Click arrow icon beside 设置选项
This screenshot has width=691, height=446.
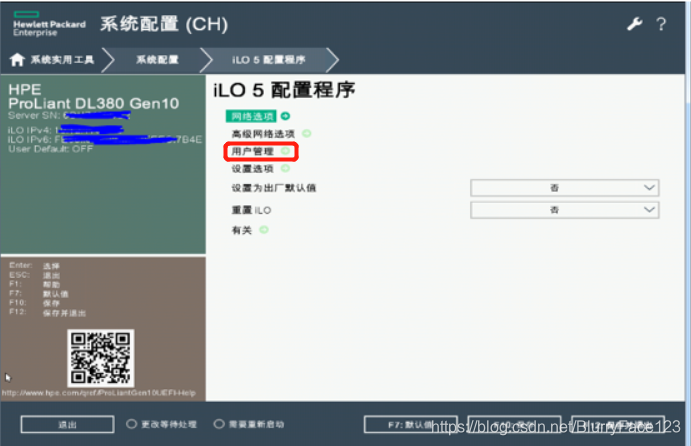(x=286, y=168)
